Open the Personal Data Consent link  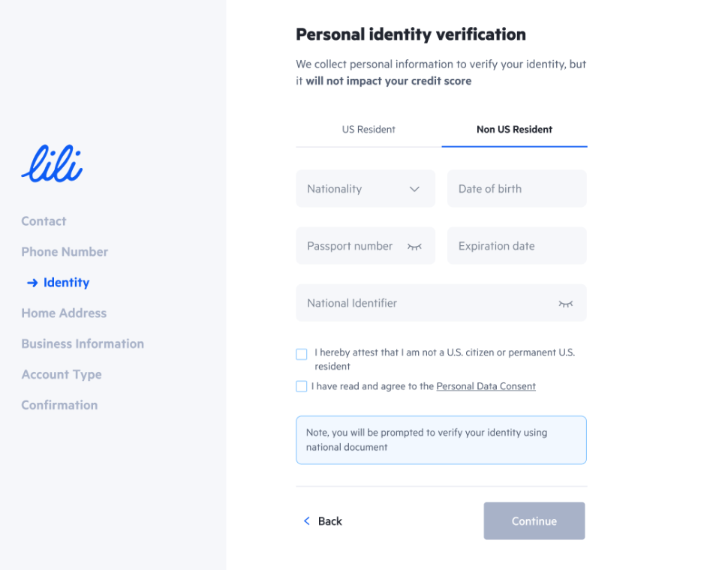click(x=486, y=386)
